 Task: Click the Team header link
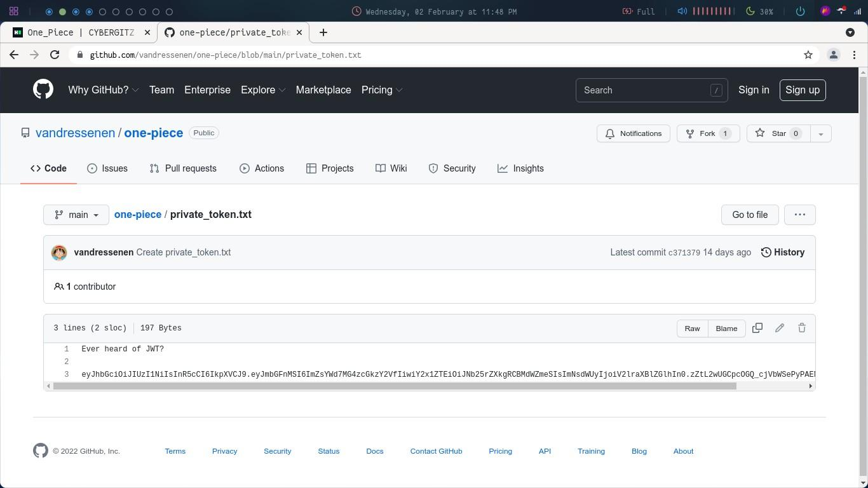pos(161,90)
